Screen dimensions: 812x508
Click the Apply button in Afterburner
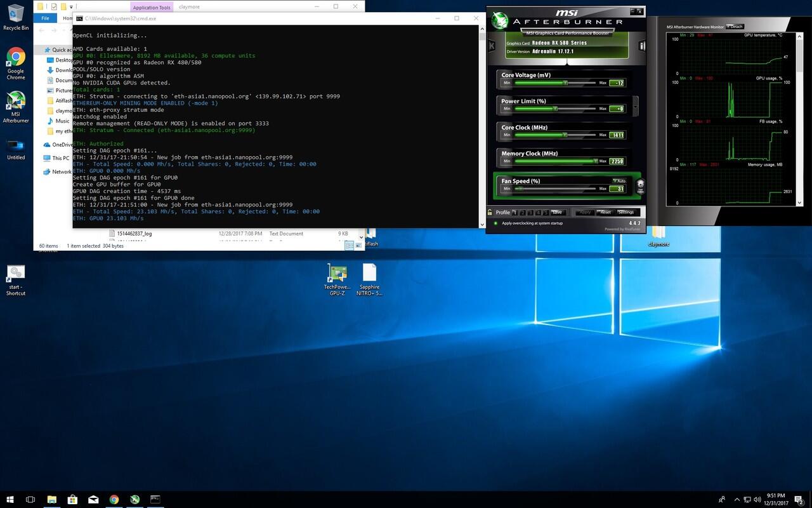click(x=584, y=212)
